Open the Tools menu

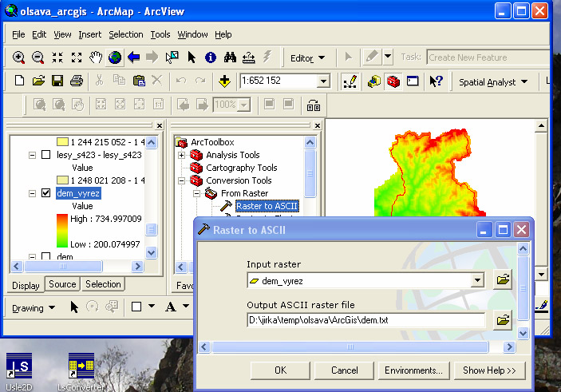point(160,34)
